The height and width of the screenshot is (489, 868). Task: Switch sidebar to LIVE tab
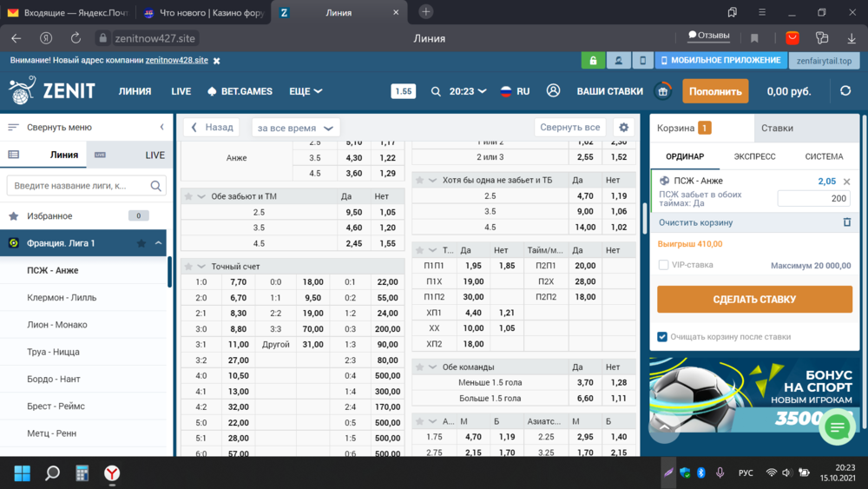tap(129, 155)
